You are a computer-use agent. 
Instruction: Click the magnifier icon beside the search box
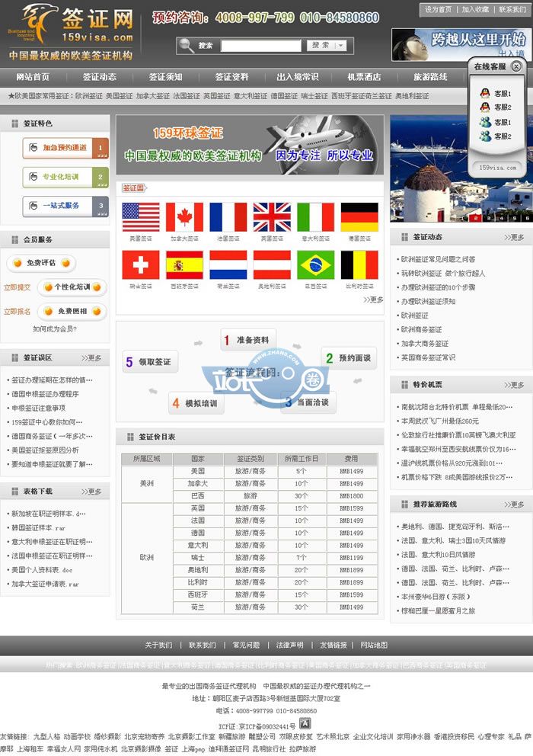click(186, 45)
